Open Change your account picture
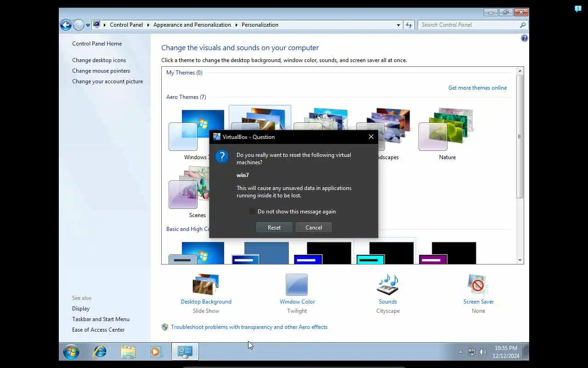 point(107,81)
